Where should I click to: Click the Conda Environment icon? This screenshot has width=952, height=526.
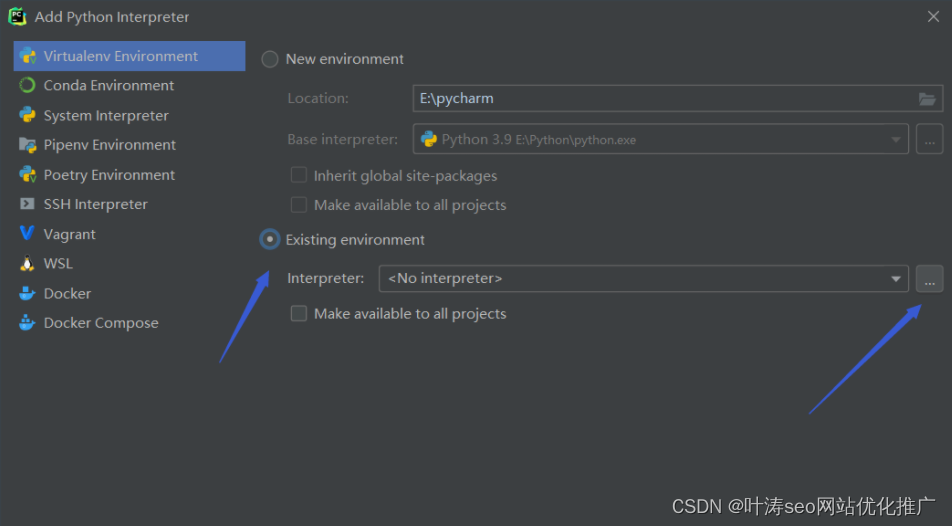(27, 86)
